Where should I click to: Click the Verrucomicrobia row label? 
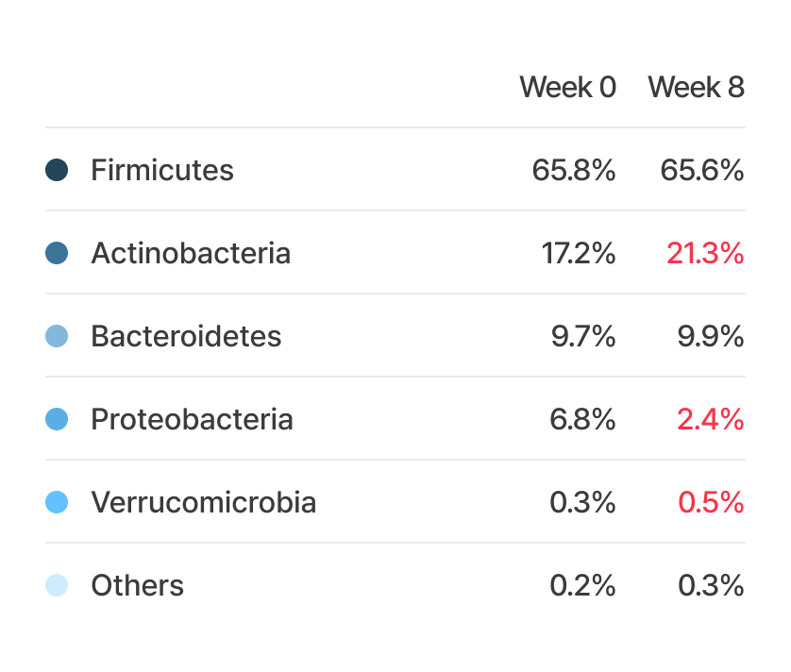coord(203,502)
